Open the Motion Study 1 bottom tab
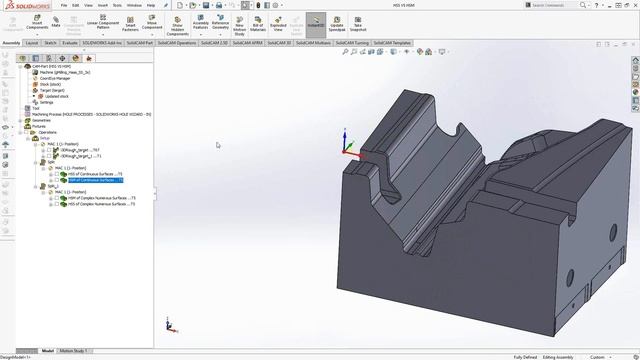The image size is (640, 360). click(x=73, y=351)
